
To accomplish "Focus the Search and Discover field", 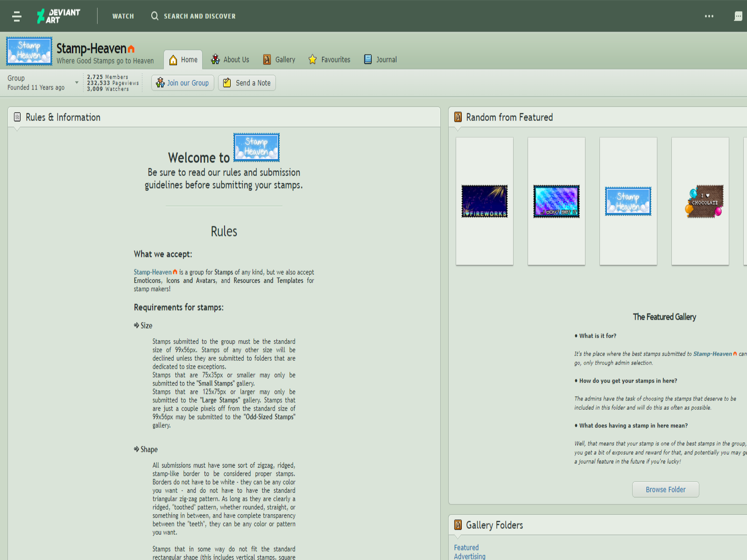I will tap(200, 16).
